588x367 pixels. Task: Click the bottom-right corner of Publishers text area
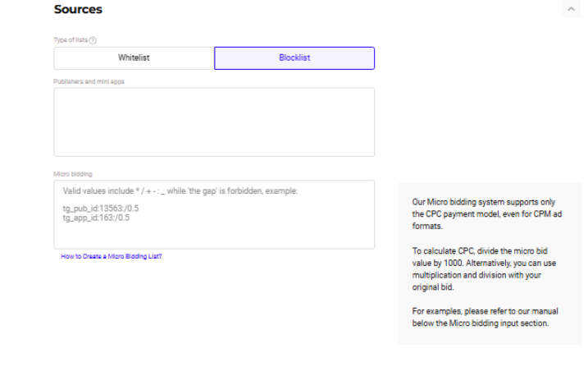point(371,153)
